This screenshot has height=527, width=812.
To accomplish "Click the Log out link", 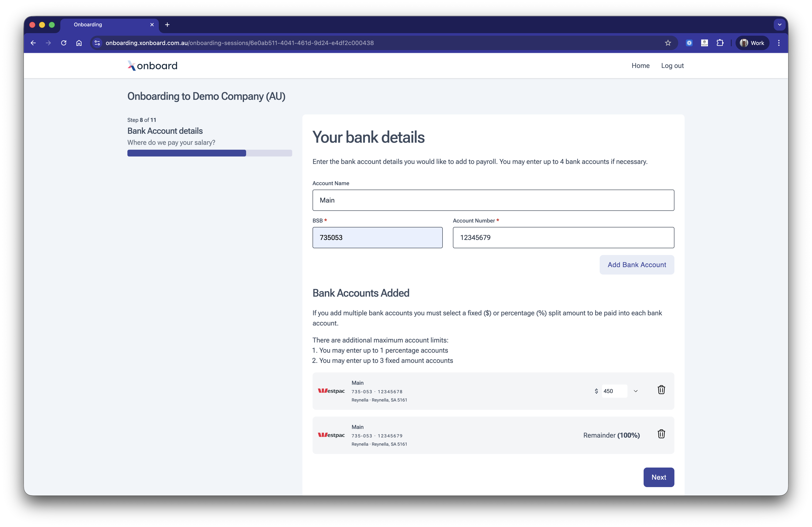I will (672, 65).
